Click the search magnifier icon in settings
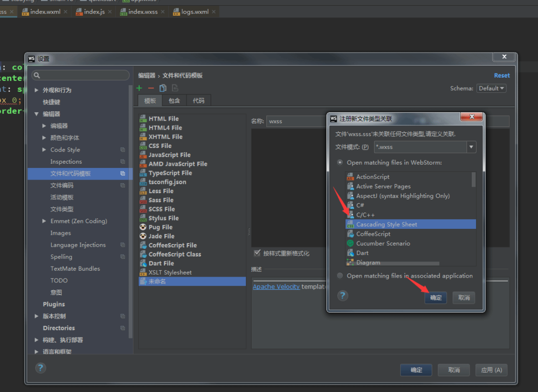Image resolution: width=538 pixels, height=392 pixels. point(37,76)
